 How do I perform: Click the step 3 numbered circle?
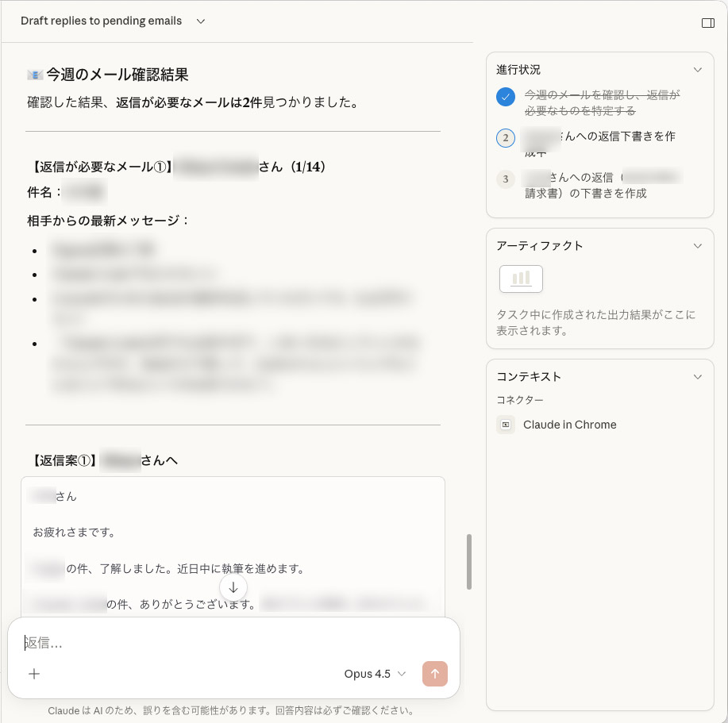tap(506, 179)
